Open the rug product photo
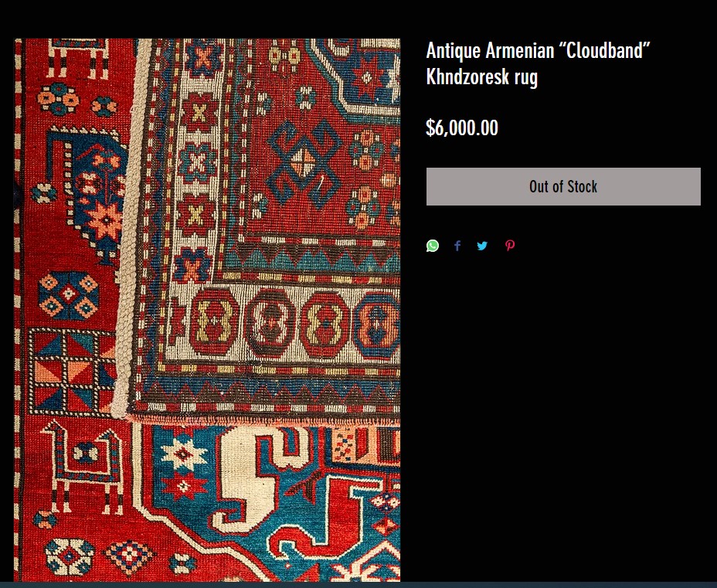Image resolution: width=717 pixels, height=588 pixels. tap(207, 310)
